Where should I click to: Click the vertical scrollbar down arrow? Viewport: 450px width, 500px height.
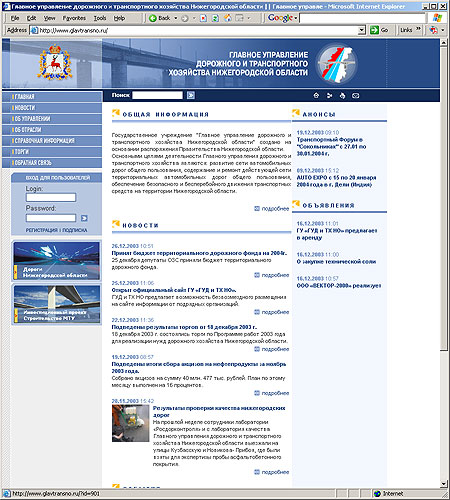[443, 484]
